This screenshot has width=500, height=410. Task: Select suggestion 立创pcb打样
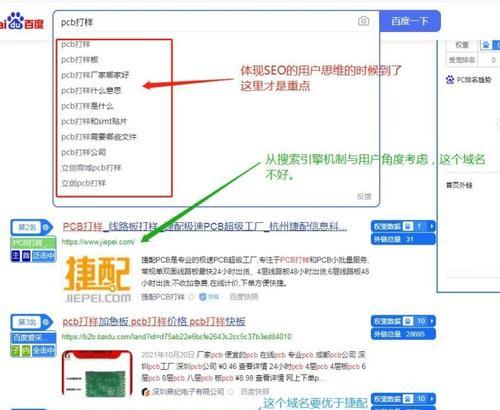click(84, 183)
